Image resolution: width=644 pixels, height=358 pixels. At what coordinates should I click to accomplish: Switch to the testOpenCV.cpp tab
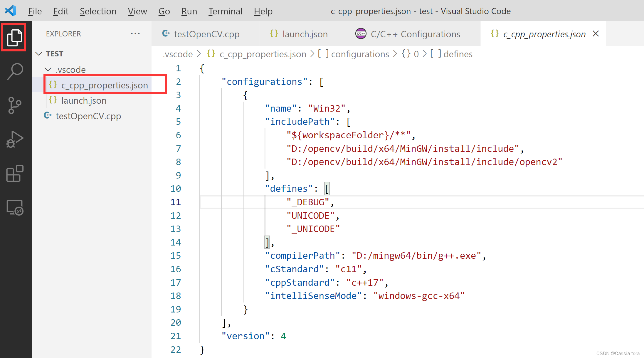(206, 34)
